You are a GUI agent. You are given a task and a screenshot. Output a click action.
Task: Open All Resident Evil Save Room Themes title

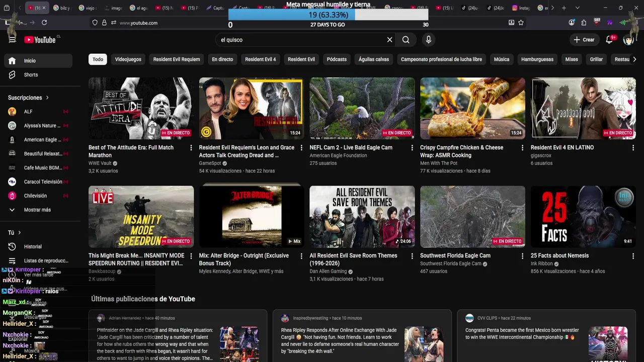pyautogui.click(x=353, y=259)
